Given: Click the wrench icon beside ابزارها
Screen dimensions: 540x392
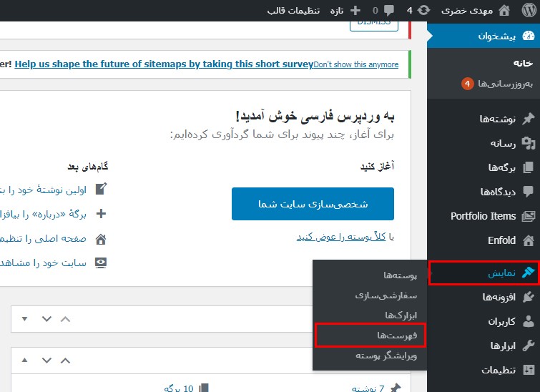Looking at the screenshot, I should [529, 346].
